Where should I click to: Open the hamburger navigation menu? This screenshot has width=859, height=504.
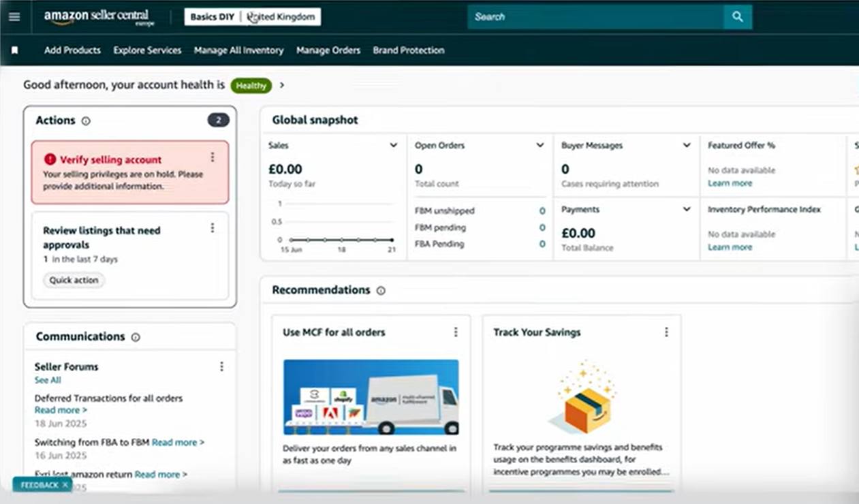(14, 17)
